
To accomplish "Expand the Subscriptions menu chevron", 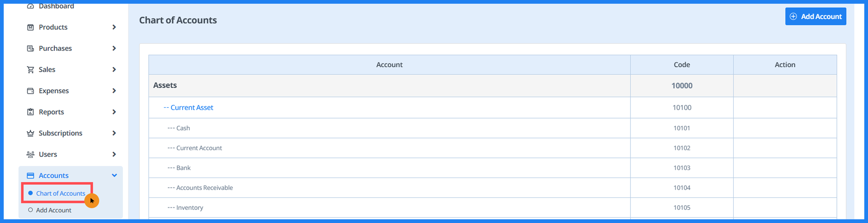I will click(x=114, y=133).
